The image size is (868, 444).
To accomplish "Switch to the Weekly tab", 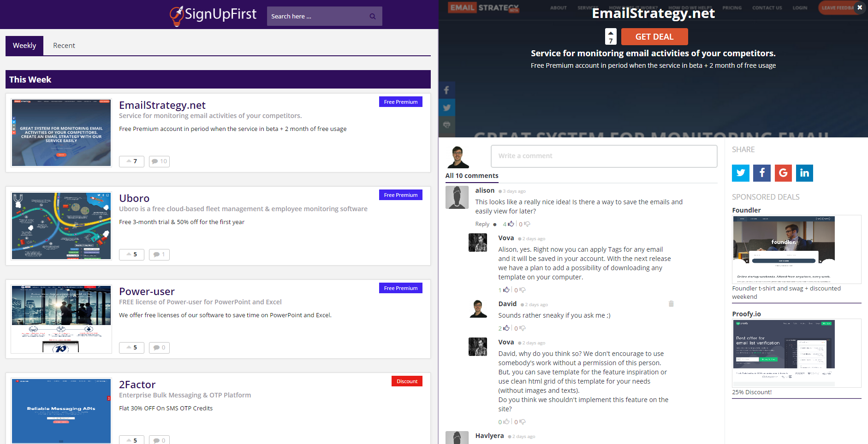I will pyautogui.click(x=24, y=46).
